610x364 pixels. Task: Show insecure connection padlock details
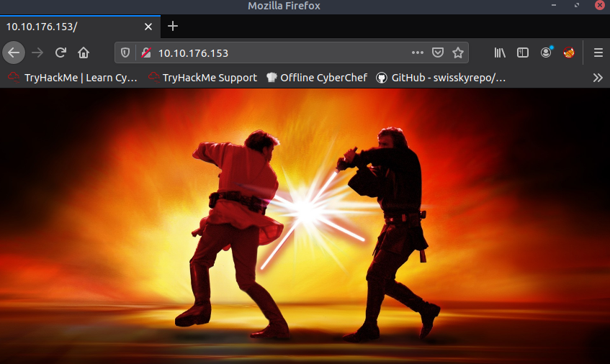pyautogui.click(x=146, y=53)
